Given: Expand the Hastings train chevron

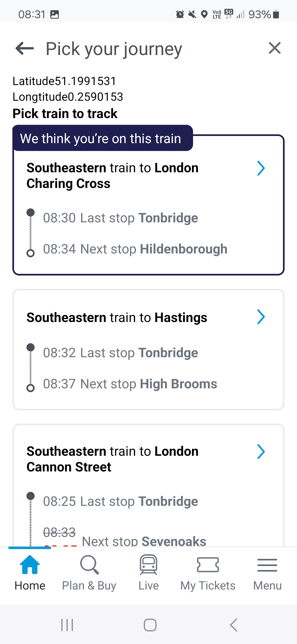Looking at the screenshot, I should tap(261, 317).
